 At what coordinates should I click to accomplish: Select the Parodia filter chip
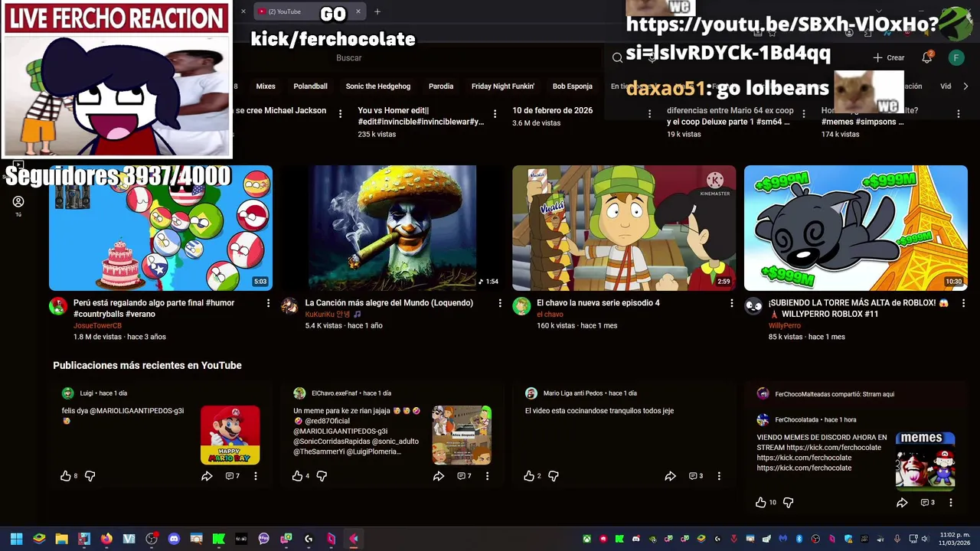(x=441, y=86)
